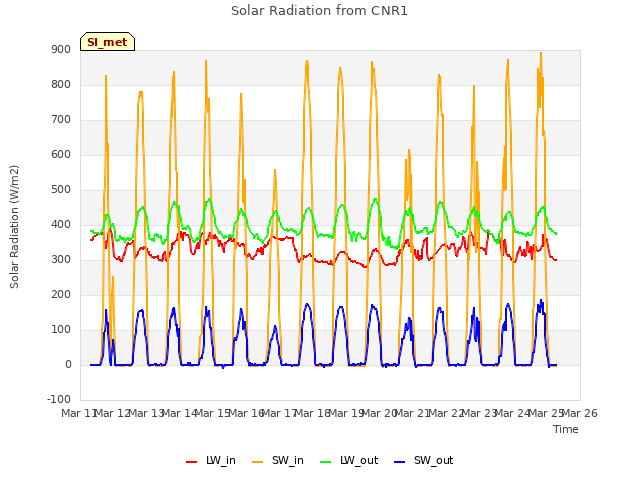
Task: Click the green LW_out legend swatch
Action: 326,462
